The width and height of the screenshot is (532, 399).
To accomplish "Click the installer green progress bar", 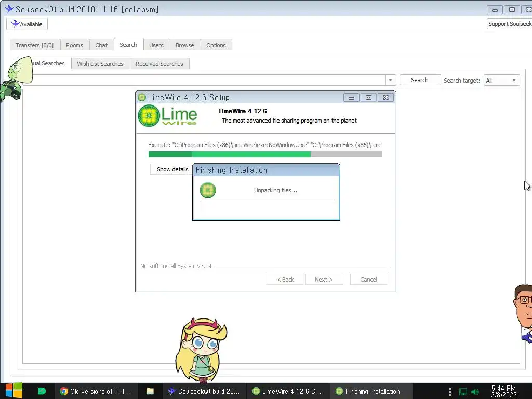I will tap(265, 154).
